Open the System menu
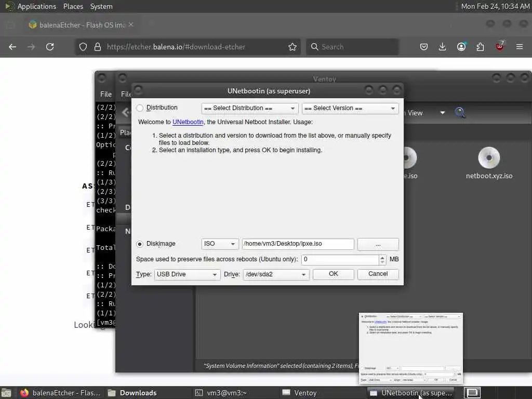532x399 pixels. click(x=101, y=6)
